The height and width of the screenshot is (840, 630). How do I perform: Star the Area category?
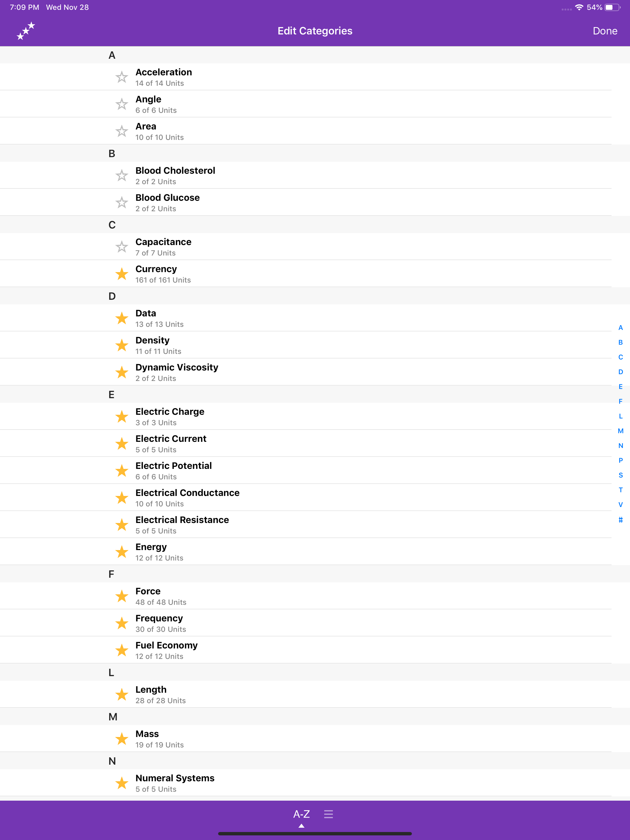(x=122, y=131)
